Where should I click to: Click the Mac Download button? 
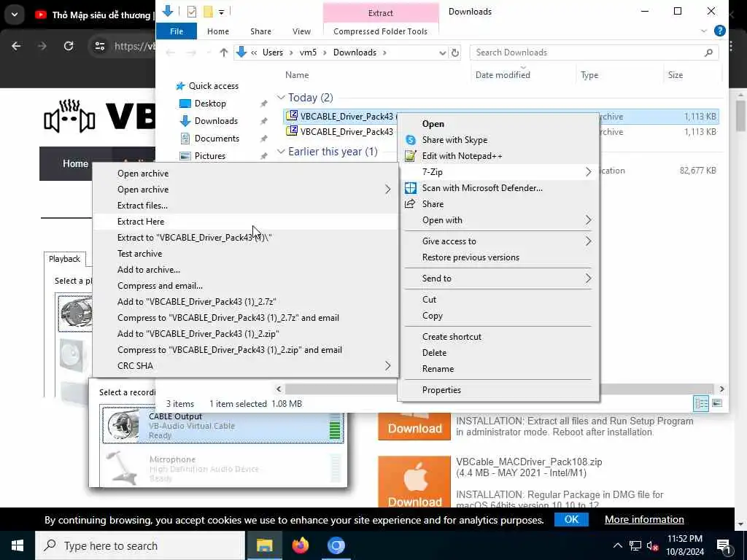[x=414, y=481]
